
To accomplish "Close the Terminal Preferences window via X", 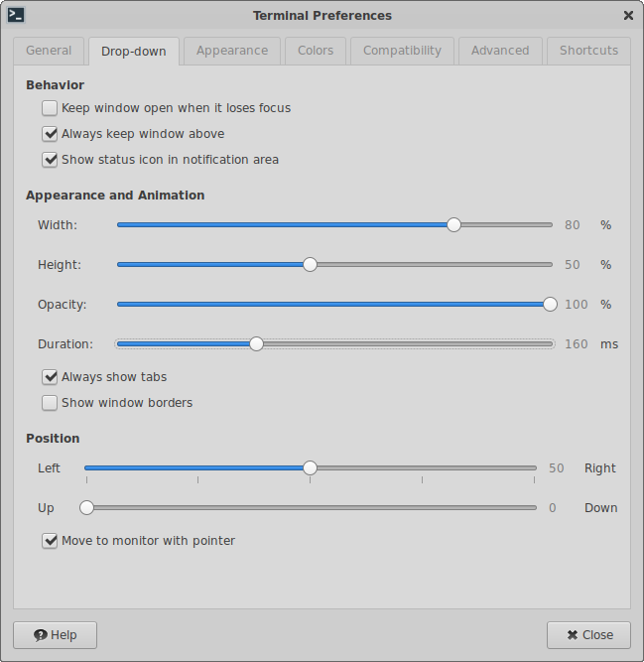I will point(628,16).
